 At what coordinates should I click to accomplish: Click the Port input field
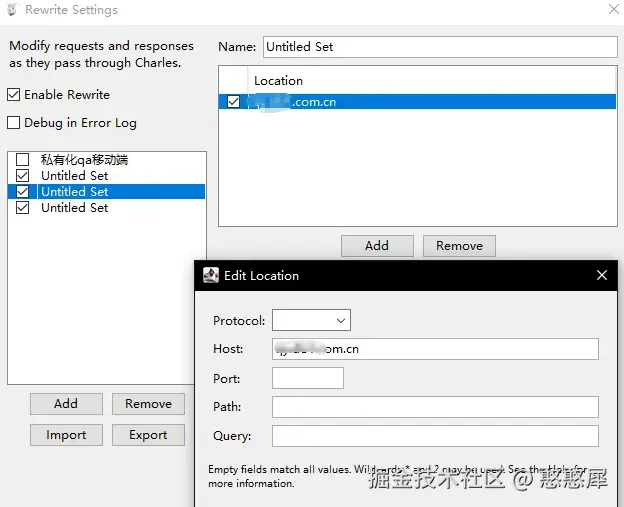click(308, 378)
